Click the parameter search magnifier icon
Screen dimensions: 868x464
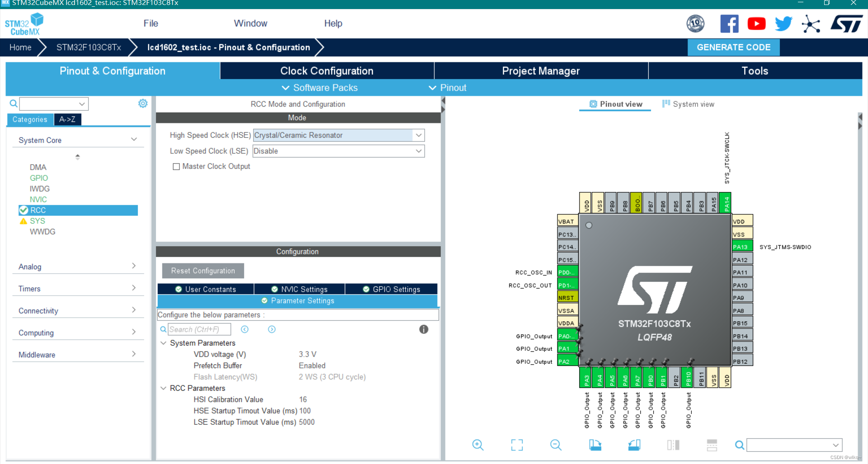click(163, 329)
